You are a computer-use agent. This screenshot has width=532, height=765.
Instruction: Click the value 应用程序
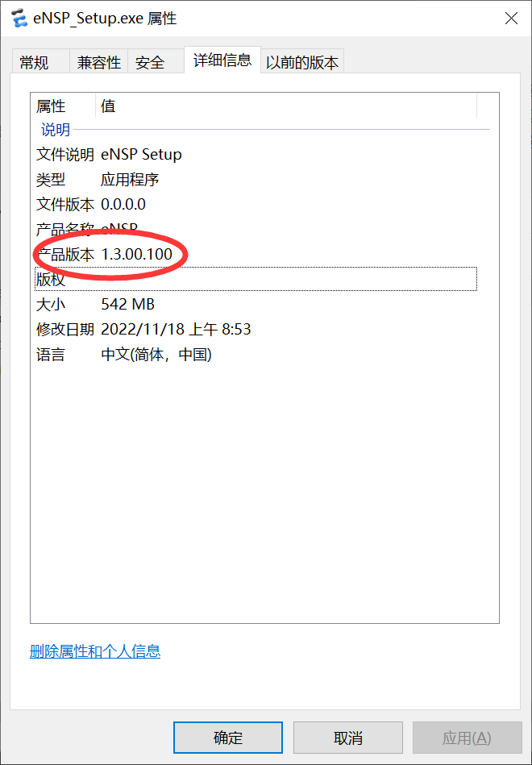pyautogui.click(x=130, y=180)
